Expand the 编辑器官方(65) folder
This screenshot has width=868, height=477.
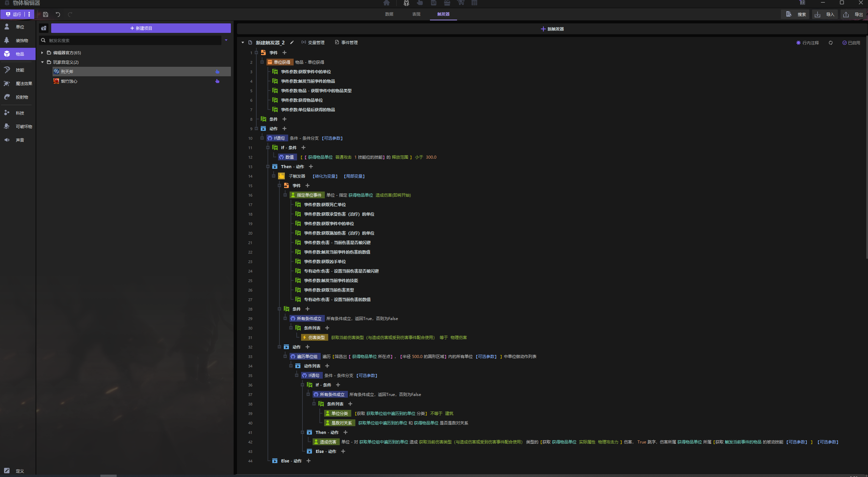pyautogui.click(x=42, y=53)
